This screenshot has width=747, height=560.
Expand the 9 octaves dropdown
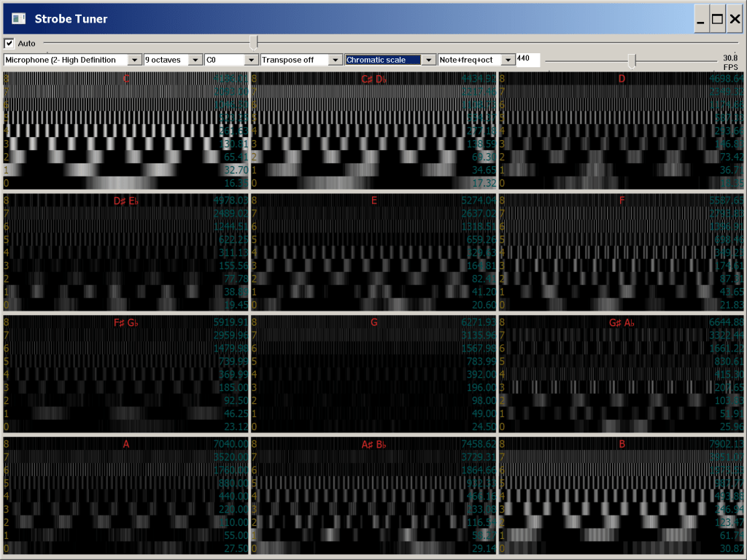point(195,60)
